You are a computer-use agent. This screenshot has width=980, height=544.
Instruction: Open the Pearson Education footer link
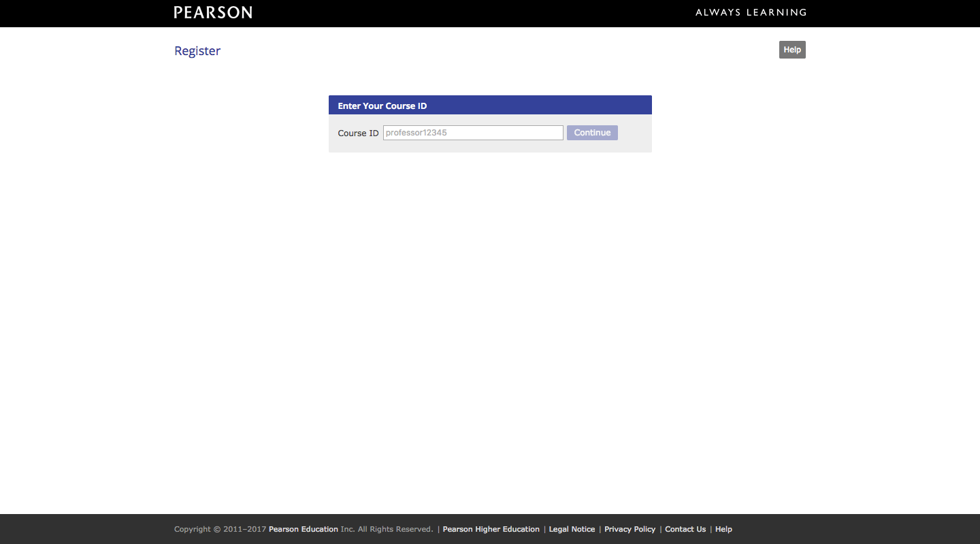pos(304,530)
